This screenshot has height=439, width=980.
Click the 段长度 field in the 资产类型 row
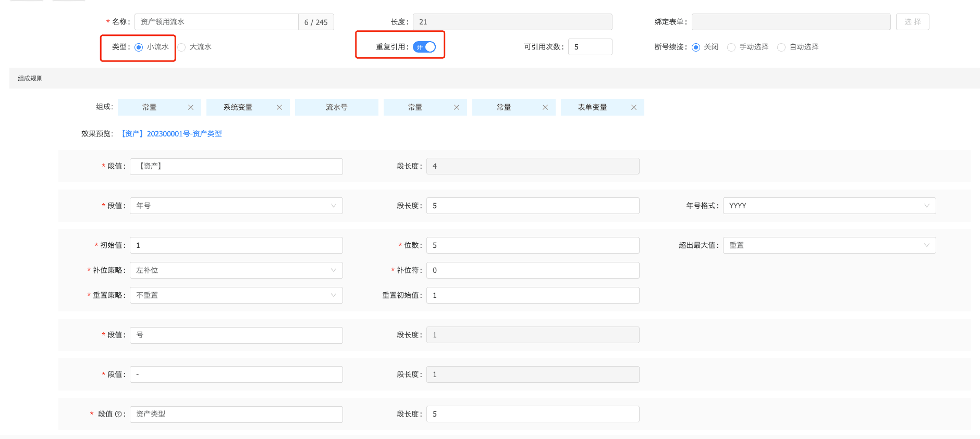click(533, 414)
